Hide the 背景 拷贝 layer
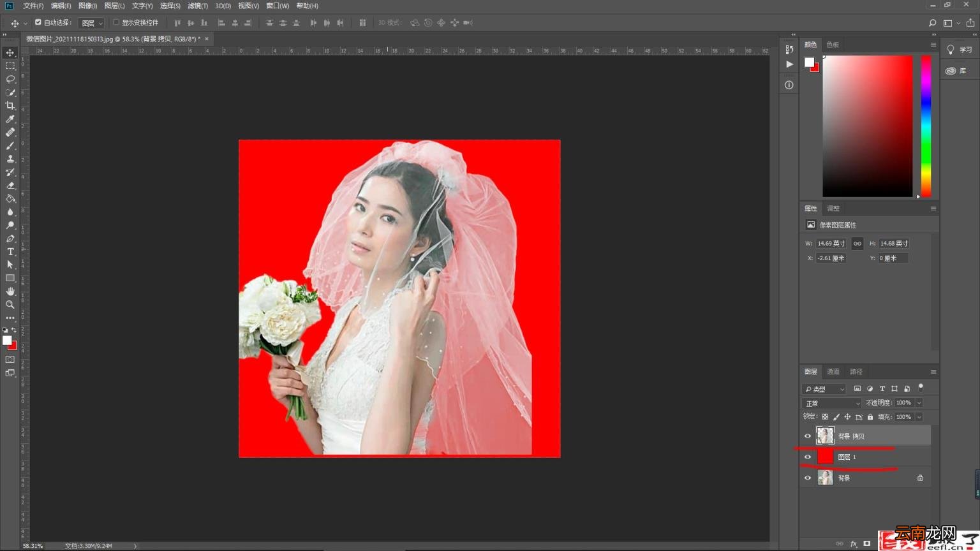The width and height of the screenshot is (980, 551). [808, 436]
